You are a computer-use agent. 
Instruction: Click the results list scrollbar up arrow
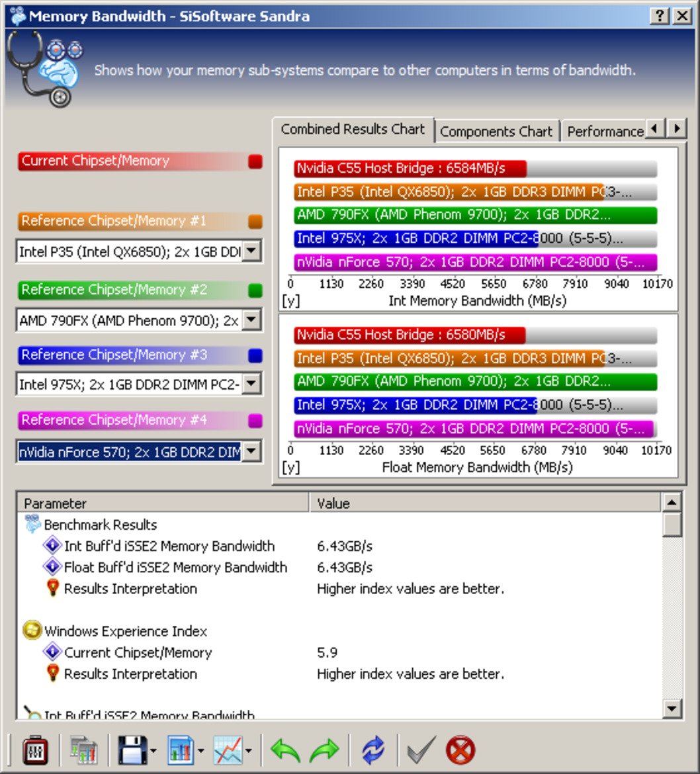(x=672, y=503)
